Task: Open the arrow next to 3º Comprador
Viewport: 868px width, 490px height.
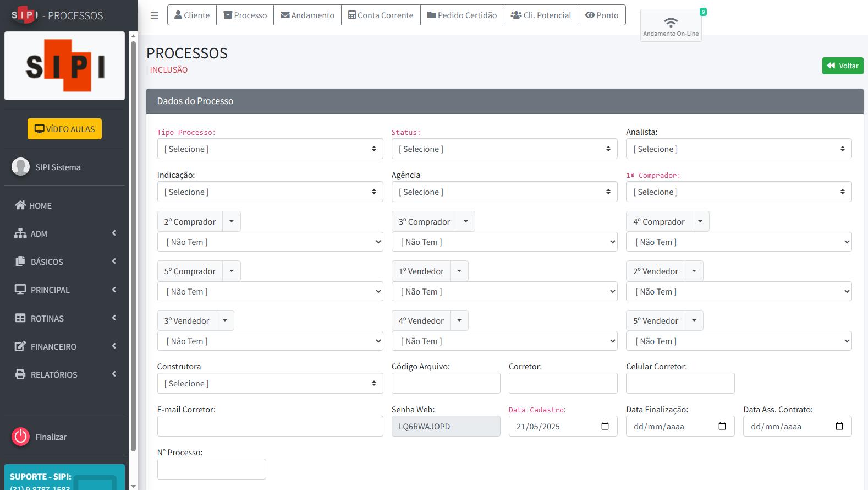Action: point(466,221)
